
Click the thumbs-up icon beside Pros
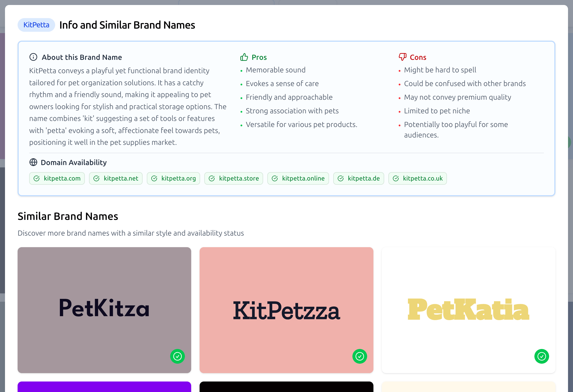point(244,57)
